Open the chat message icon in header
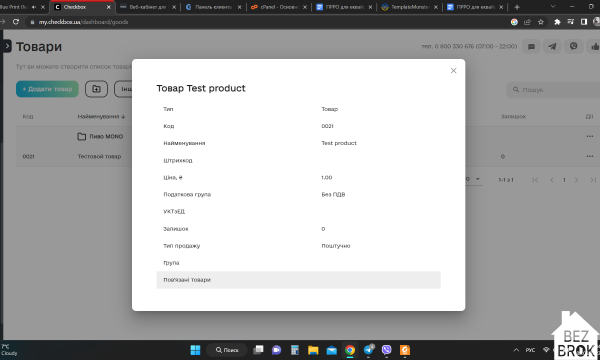Viewport: 600px width, 360px height. [531, 47]
